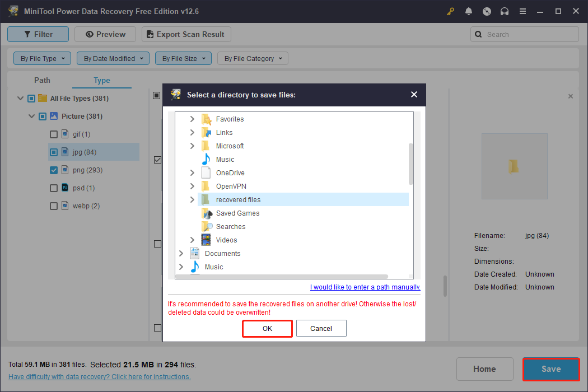588x392 pixels.
Task: Check the gif file type checkbox
Action: coord(53,134)
